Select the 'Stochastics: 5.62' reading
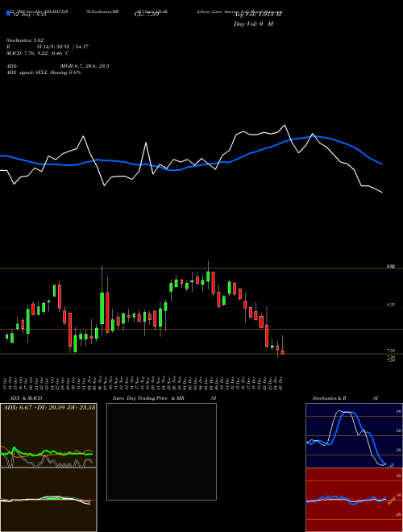This screenshot has height=532, width=403. coord(25,40)
